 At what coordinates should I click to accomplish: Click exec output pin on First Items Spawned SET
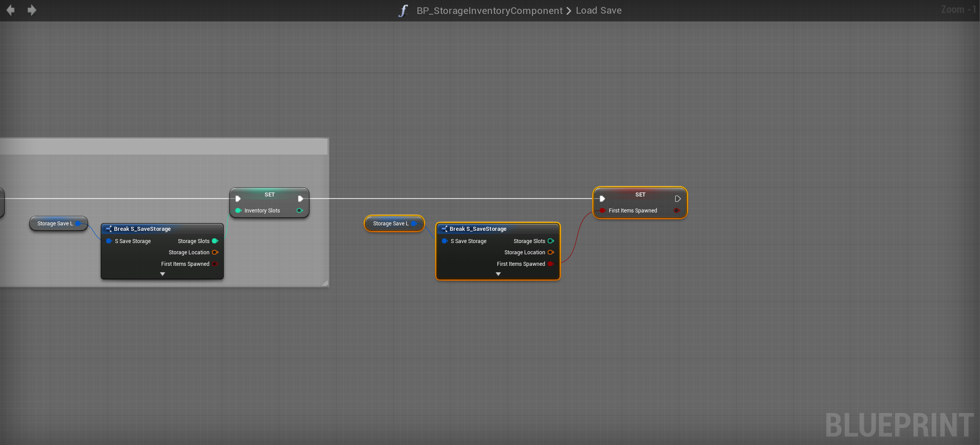(x=677, y=199)
